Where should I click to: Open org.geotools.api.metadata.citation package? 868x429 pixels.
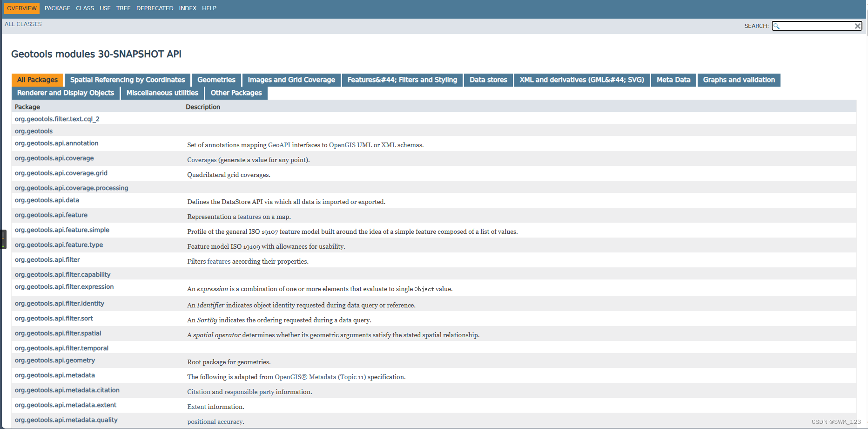(67, 390)
